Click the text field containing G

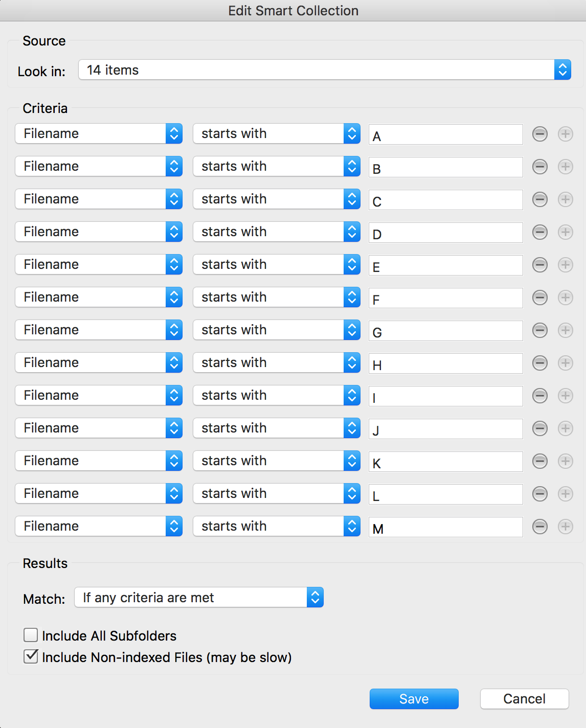point(445,331)
